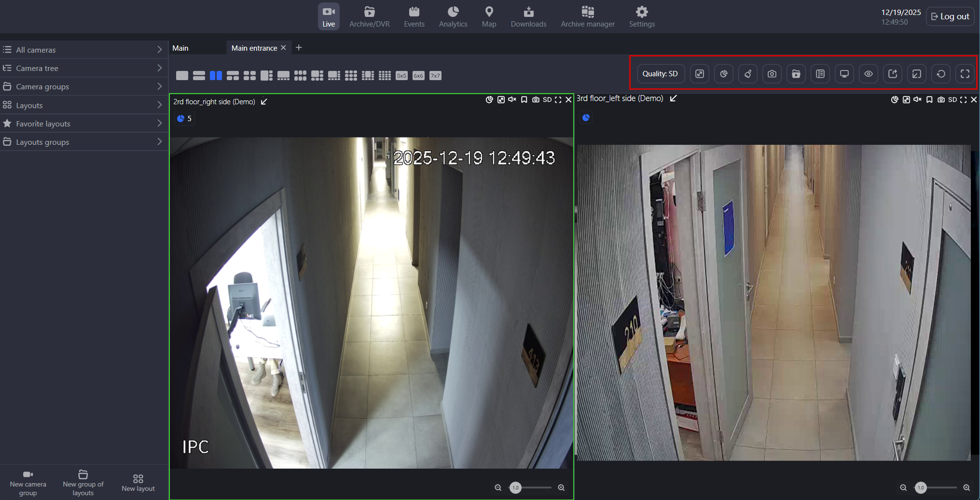Open the Quality: SD dropdown
The image size is (980, 500).
click(x=660, y=74)
